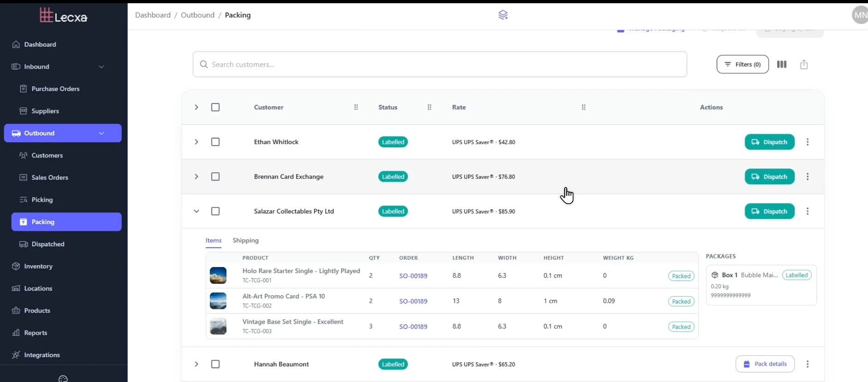The width and height of the screenshot is (868, 382).
Task: Open the MN user avatar
Action: pyautogui.click(x=860, y=15)
